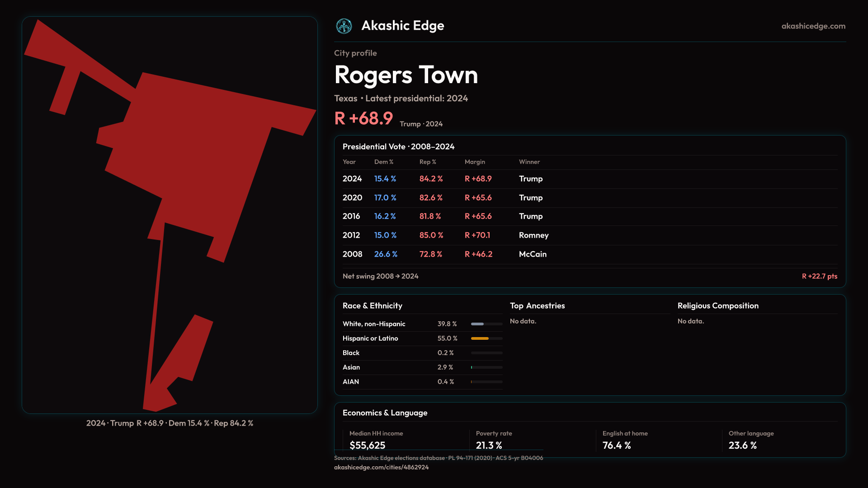Click the Median HH income value
The image size is (868, 488).
(x=367, y=445)
